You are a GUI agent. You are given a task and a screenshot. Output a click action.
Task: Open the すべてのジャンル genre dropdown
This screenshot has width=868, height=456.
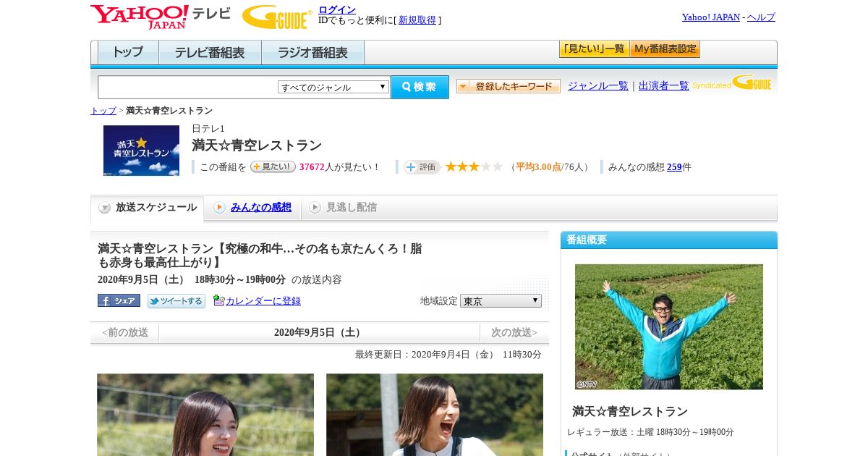[x=333, y=87]
